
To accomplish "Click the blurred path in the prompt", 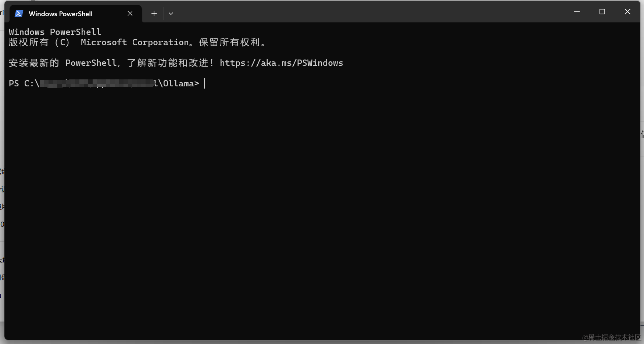I will point(96,83).
